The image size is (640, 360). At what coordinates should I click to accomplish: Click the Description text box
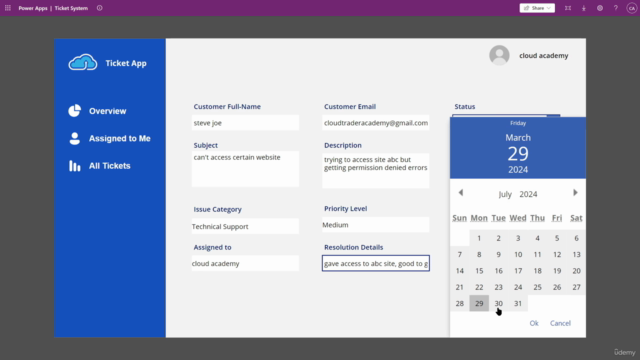coord(376,171)
